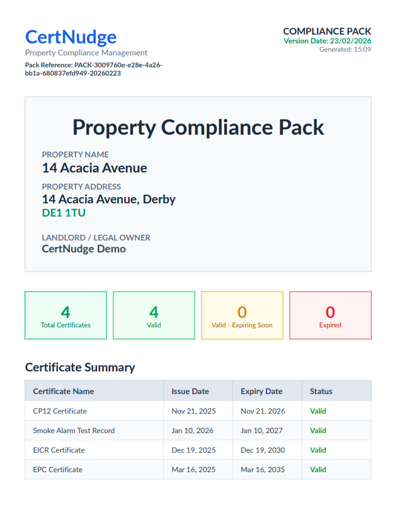Click issue date Mar 16, 2025
Screen dimensions: 395x532
(193, 470)
